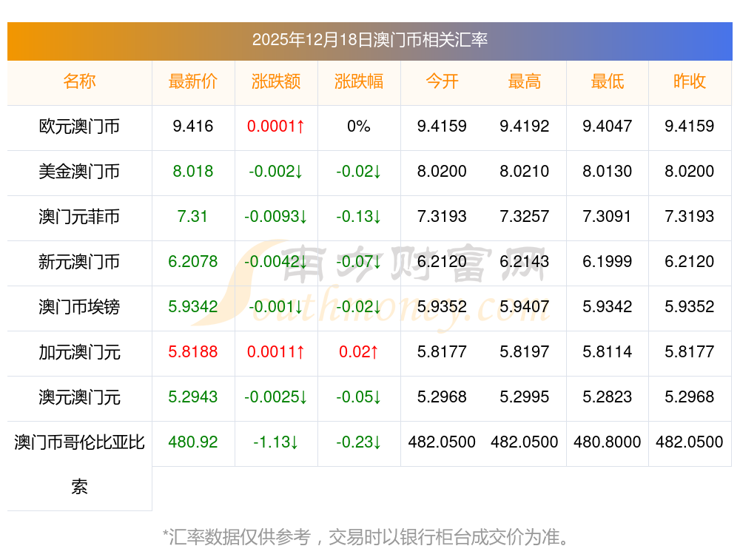Select the 涨跌额 column header
The height and width of the screenshot is (560, 740).
click(x=276, y=81)
